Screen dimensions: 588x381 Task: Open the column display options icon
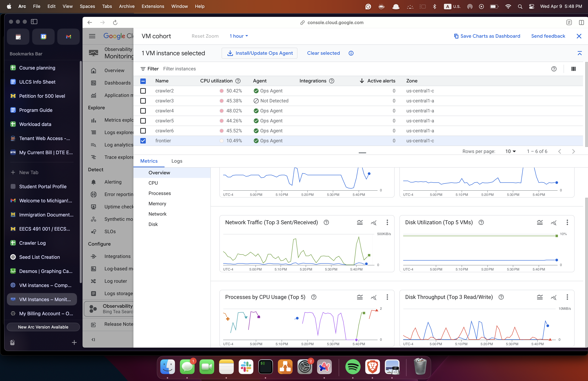click(x=573, y=69)
